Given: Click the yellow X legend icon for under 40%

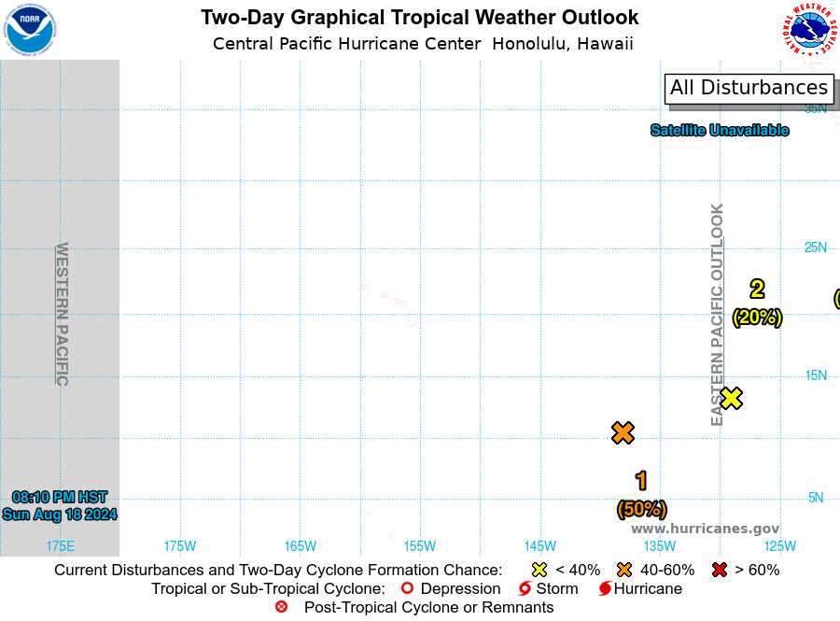Looking at the screenshot, I should pyautogui.click(x=539, y=570).
